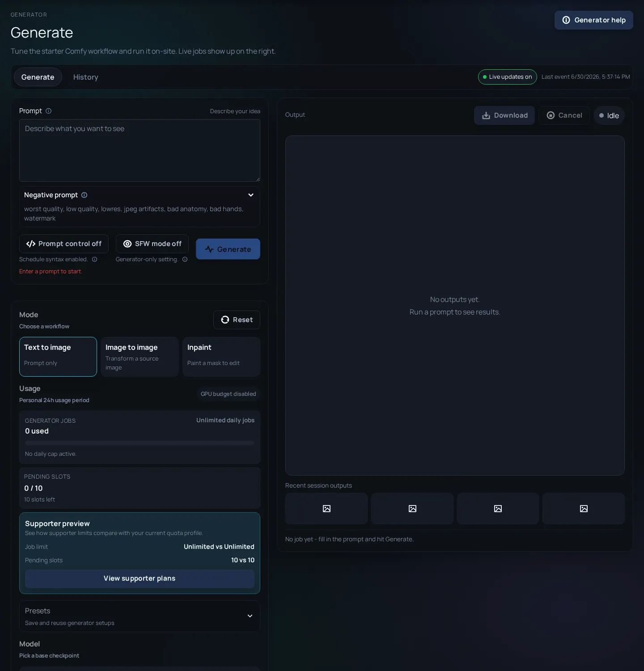The width and height of the screenshot is (644, 671).
Task: Click the Idle status indicator
Action: [609, 115]
